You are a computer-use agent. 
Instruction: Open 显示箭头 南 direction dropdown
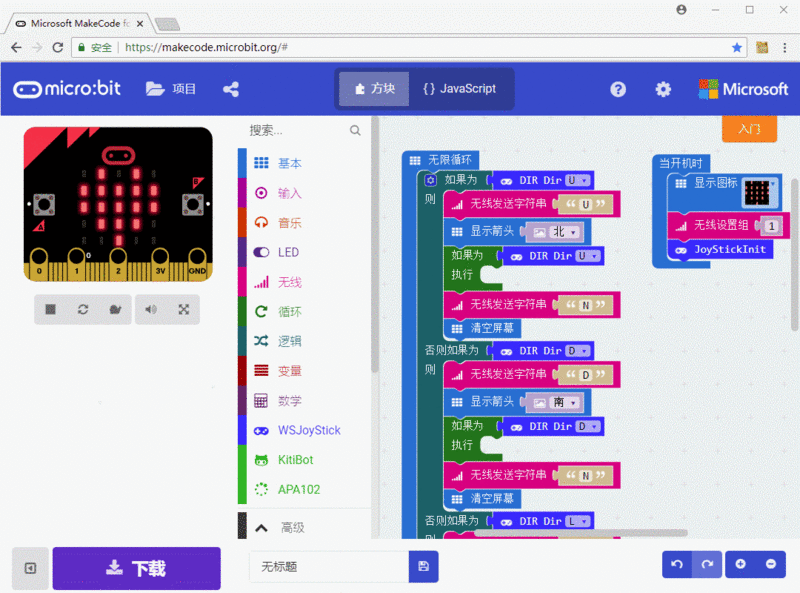click(x=565, y=403)
